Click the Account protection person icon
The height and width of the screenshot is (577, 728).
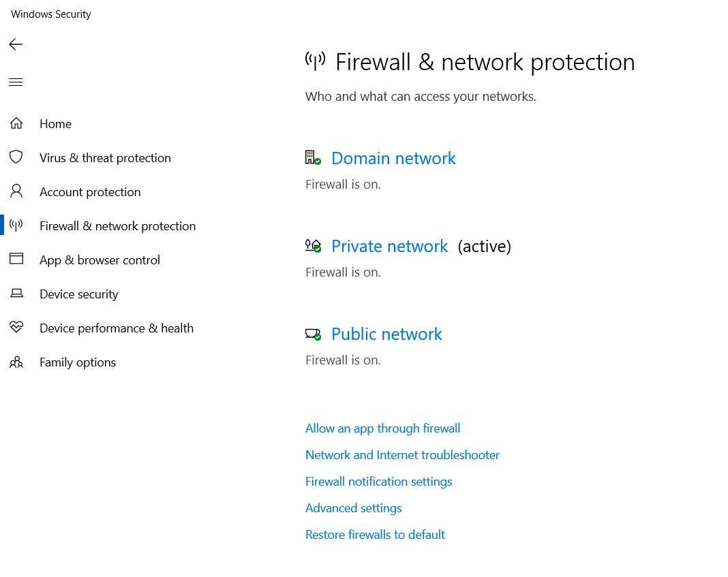pos(16,191)
